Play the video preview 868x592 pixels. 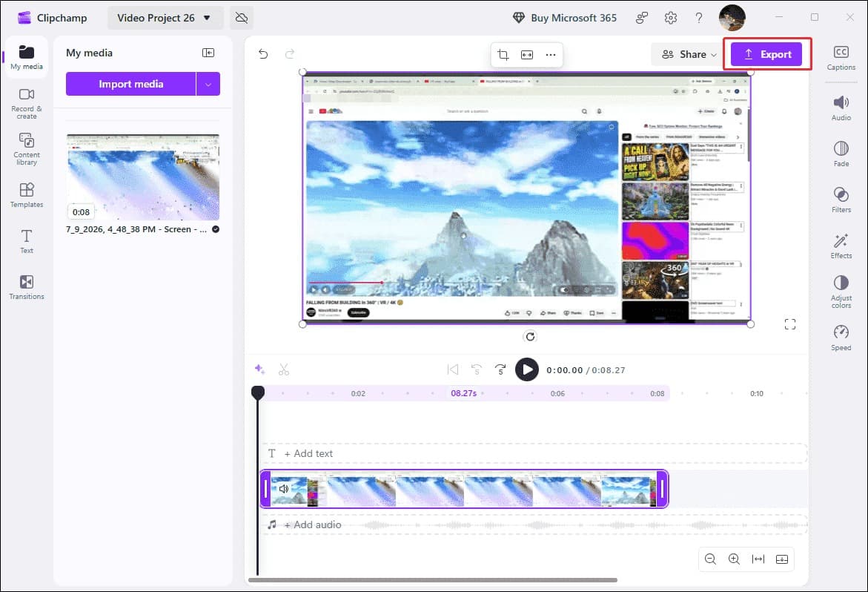point(526,369)
